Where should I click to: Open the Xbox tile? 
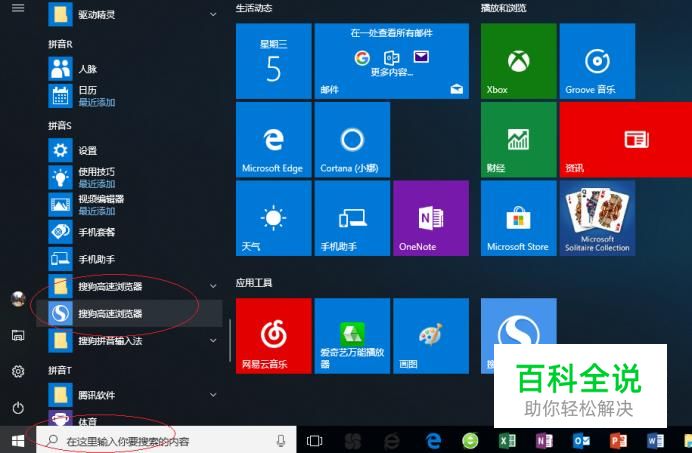click(x=519, y=61)
